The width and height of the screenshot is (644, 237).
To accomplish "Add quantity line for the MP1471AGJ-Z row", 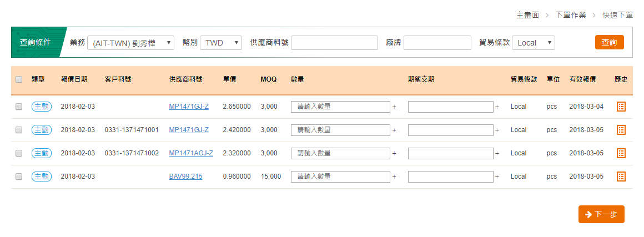I will click(394, 153).
